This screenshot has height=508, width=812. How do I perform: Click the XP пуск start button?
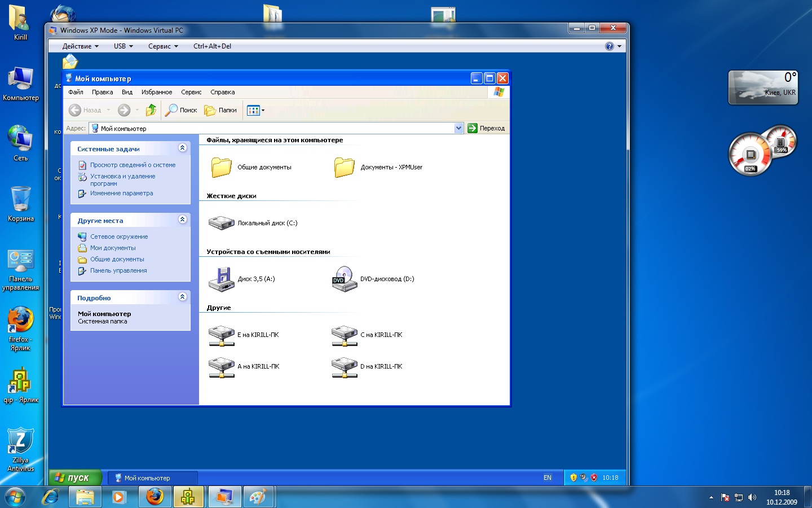click(74, 478)
